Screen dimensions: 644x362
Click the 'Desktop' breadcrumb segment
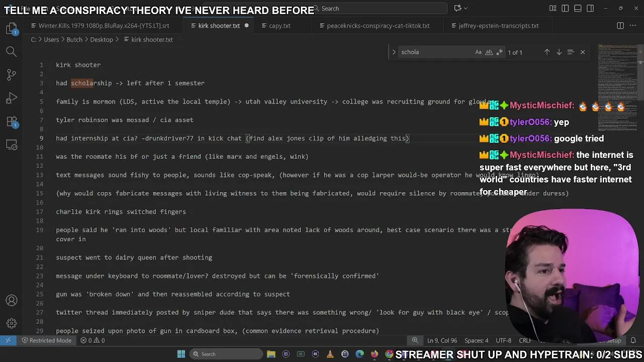click(x=102, y=40)
